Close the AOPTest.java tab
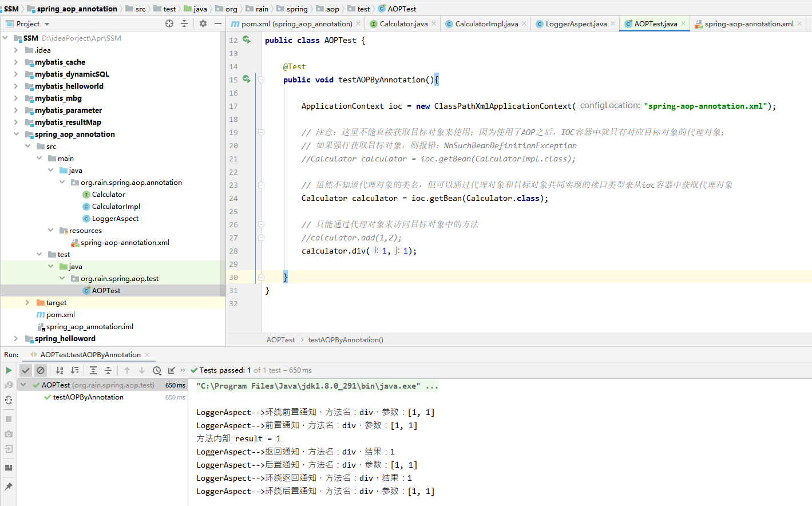 coord(683,23)
